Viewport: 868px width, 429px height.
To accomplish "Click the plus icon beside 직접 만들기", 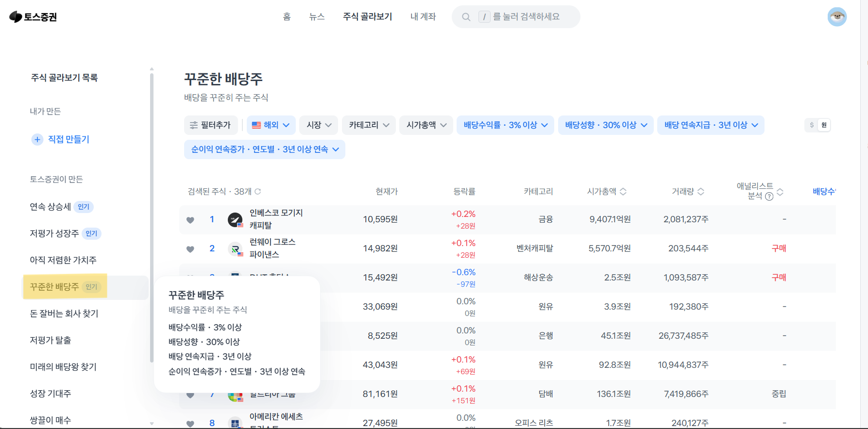I will point(37,139).
